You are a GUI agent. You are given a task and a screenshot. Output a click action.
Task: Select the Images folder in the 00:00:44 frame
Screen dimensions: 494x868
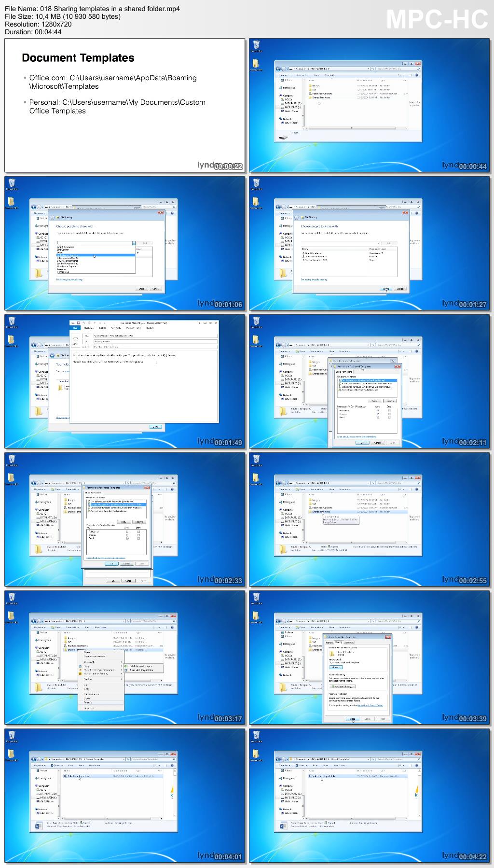pyautogui.click(x=315, y=86)
